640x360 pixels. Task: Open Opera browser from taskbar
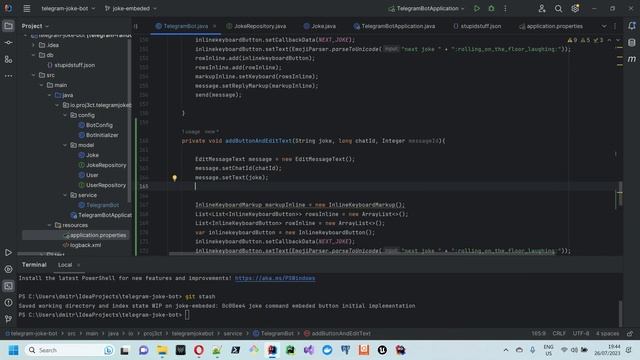[x=199, y=350]
